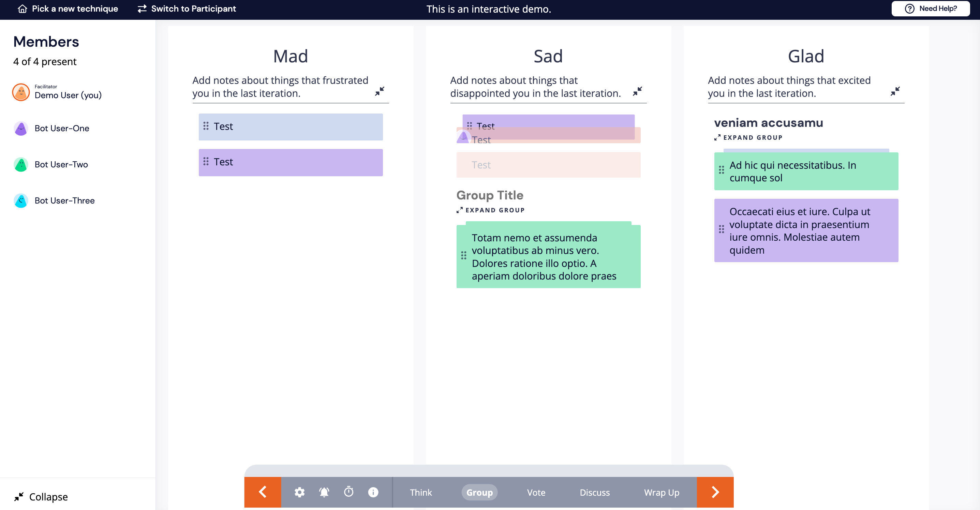Viewport: 980px width, 510px height.
Task: Open the settings gear in the bottom toolbar
Action: 299,492
